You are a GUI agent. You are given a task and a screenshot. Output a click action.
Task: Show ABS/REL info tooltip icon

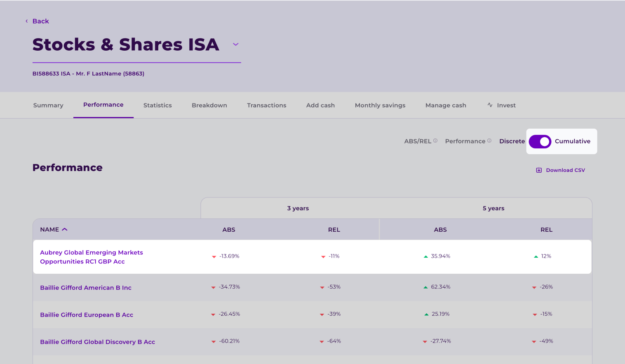(435, 141)
